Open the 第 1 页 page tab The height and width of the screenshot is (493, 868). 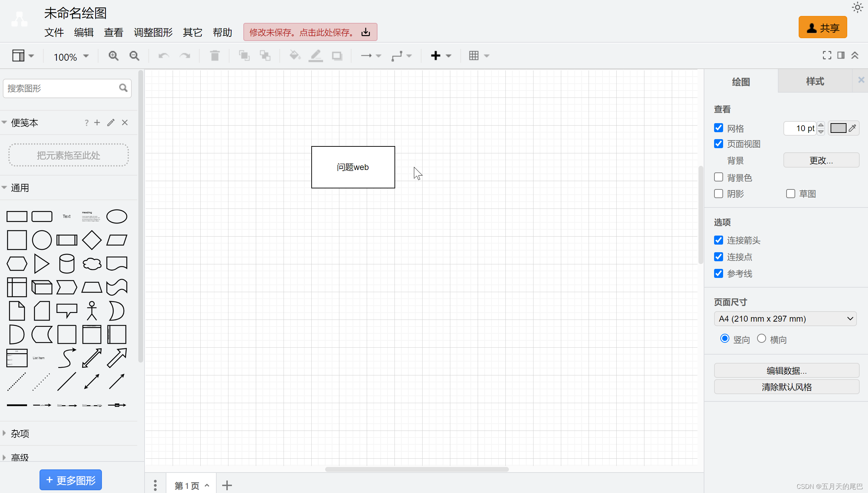tap(191, 485)
